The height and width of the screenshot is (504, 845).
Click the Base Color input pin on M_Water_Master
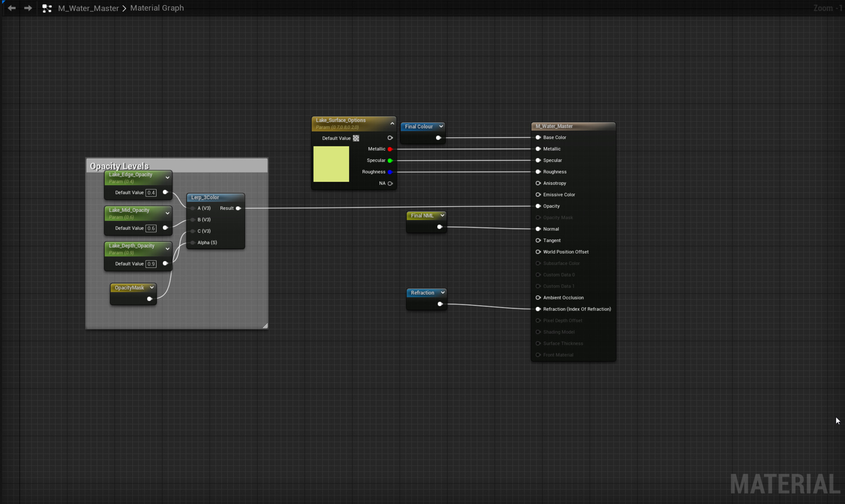pyautogui.click(x=538, y=137)
